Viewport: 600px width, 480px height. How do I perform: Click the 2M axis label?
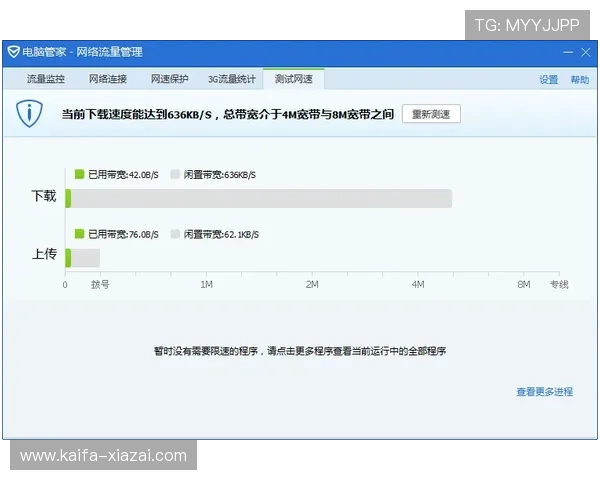pyautogui.click(x=312, y=285)
